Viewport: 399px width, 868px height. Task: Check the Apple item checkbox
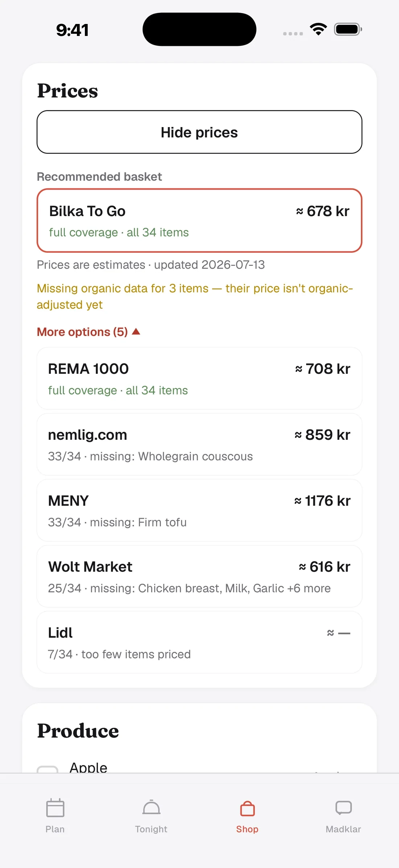pos(48,769)
